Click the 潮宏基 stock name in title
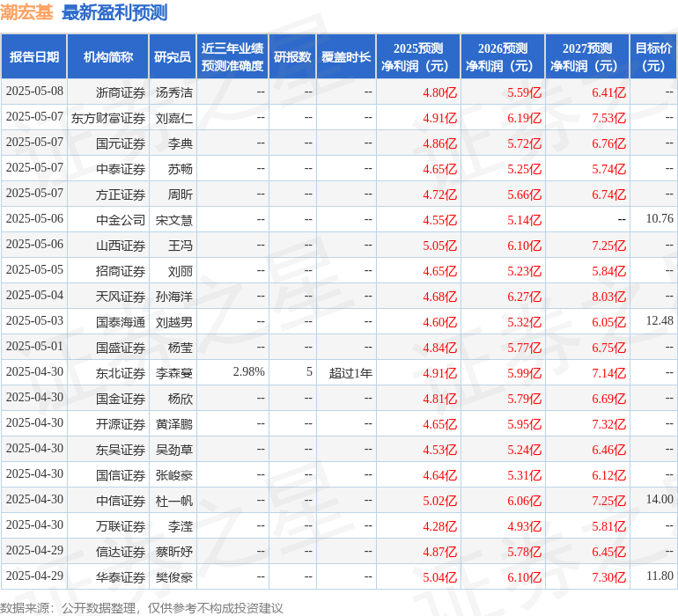This screenshot has width=678, height=616. point(26,13)
